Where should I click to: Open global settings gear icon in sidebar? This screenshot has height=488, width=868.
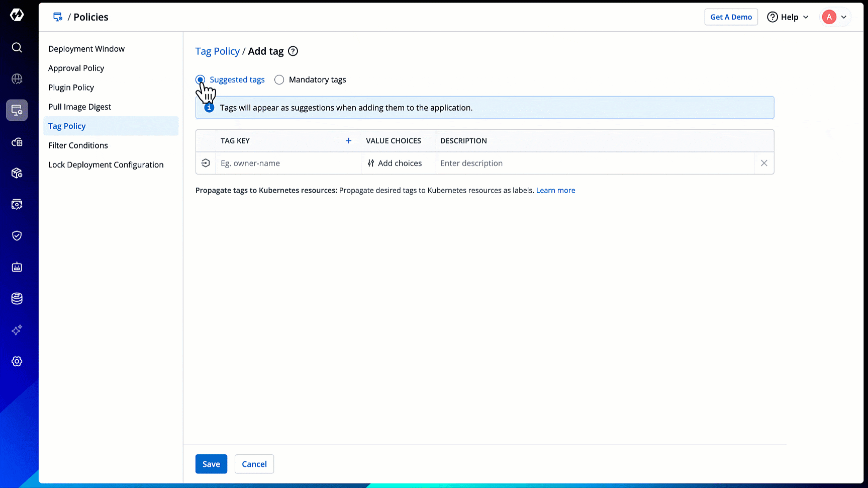pos(17,361)
